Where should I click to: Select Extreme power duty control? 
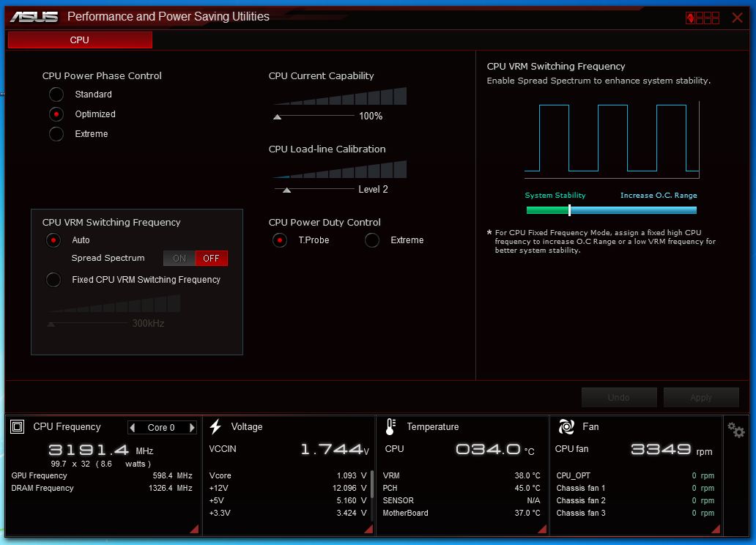(x=371, y=240)
